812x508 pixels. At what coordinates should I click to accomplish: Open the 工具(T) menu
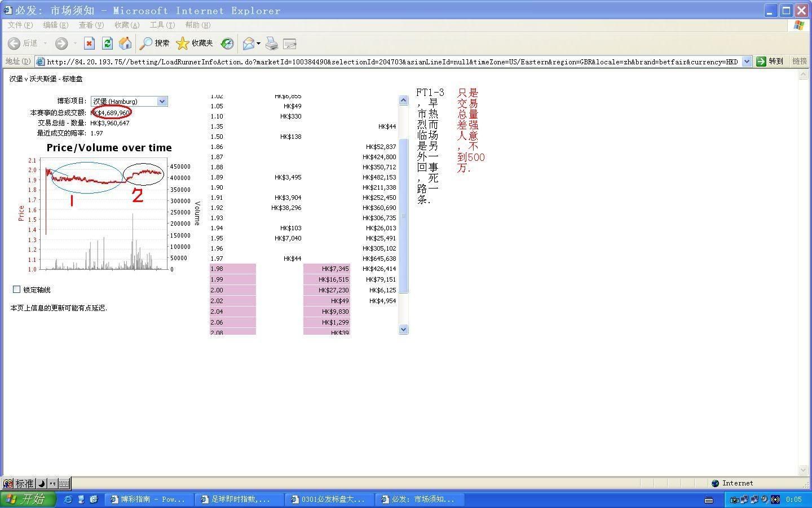click(x=162, y=25)
